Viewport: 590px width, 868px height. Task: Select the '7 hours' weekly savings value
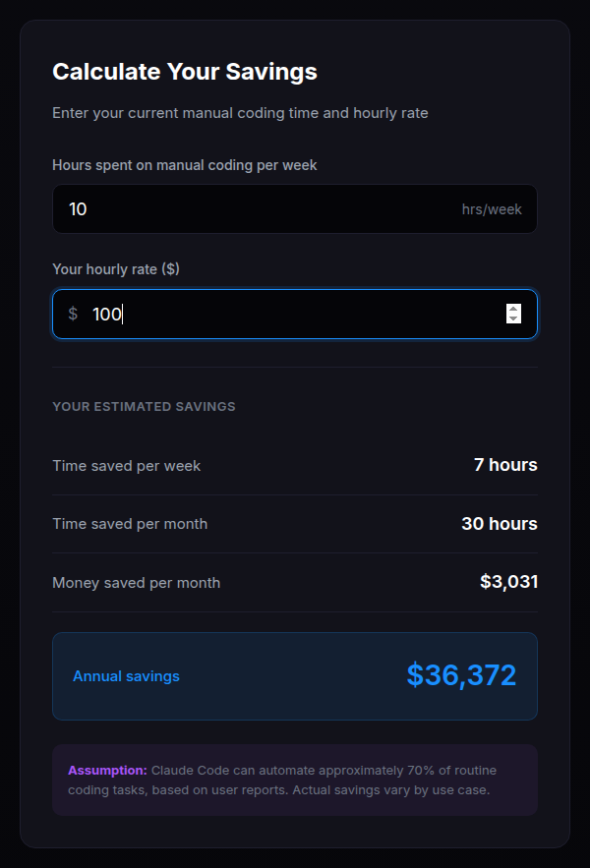(504, 465)
